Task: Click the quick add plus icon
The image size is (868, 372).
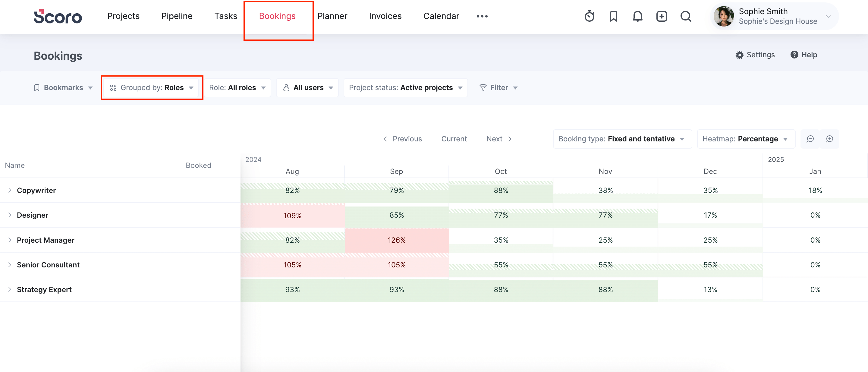Action: [662, 16]
